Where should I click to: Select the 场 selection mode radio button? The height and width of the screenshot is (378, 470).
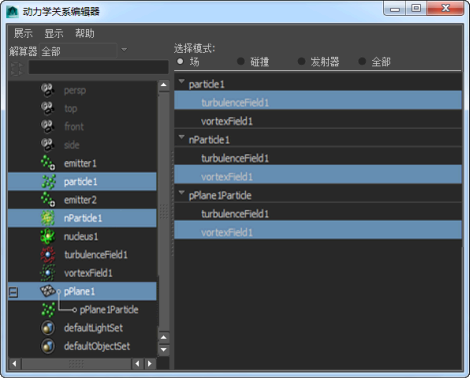(180, 61)
